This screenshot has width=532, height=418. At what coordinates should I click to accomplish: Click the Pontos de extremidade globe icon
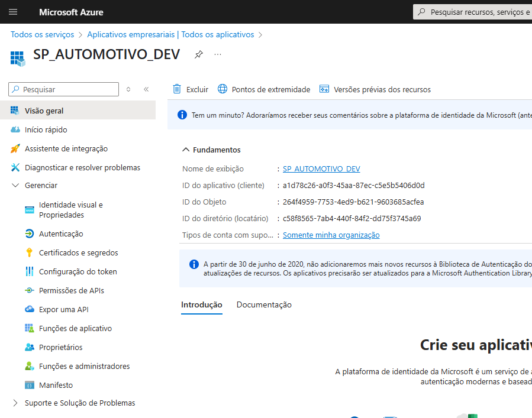pyautogui.click(x=223, y=89)
